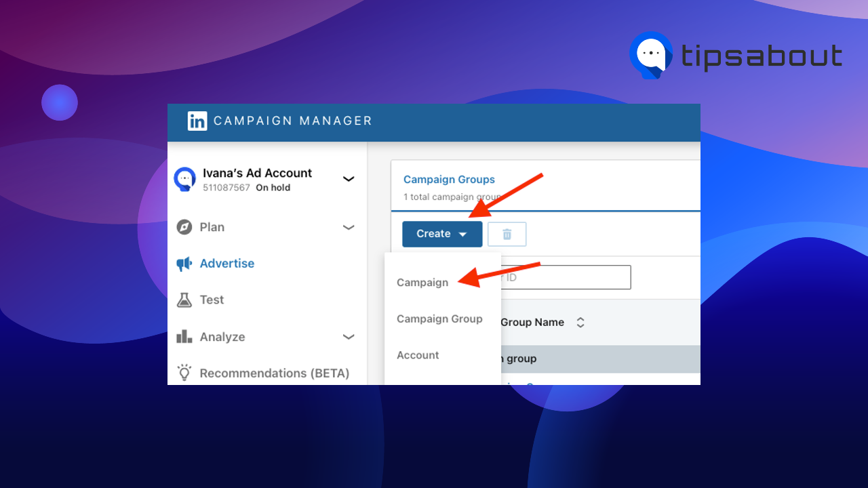Image resolution: width=868 pixels, height=488 pixels.
Task: Expand the Analyze section chevron
Action: coord(349,337)
